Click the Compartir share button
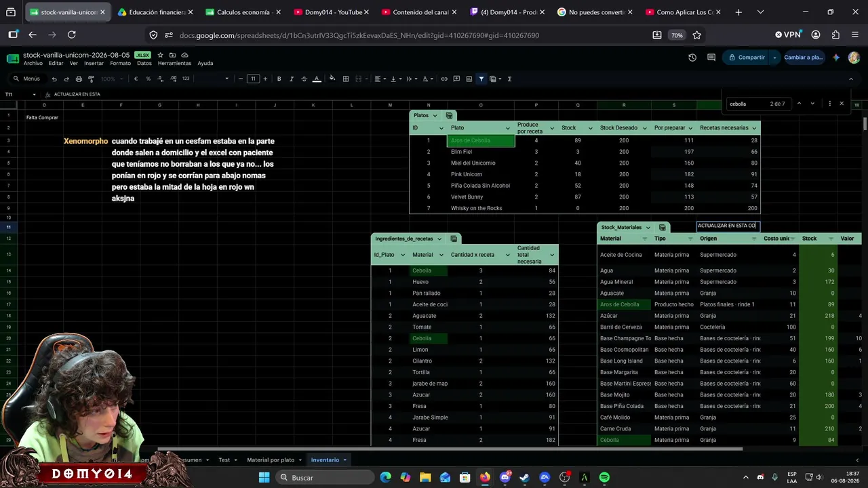Screen dimensions: 868x488 (746, 58)
